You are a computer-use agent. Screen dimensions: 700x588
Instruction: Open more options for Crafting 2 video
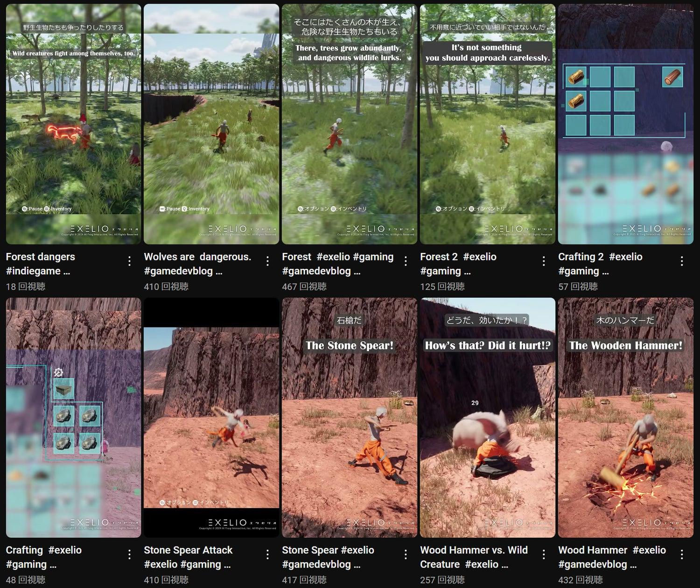click(x=682, y=261)
